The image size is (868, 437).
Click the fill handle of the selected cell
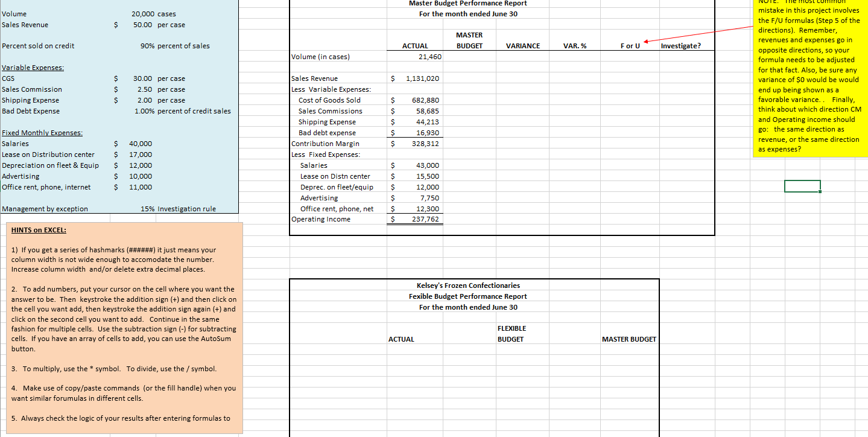(820, 192)
